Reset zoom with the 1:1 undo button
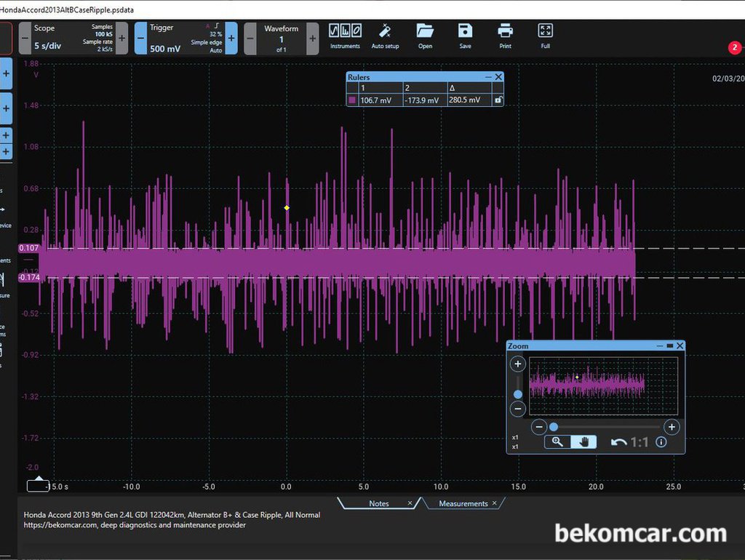Viewport: 745px width, 560px height. [629, 442]
